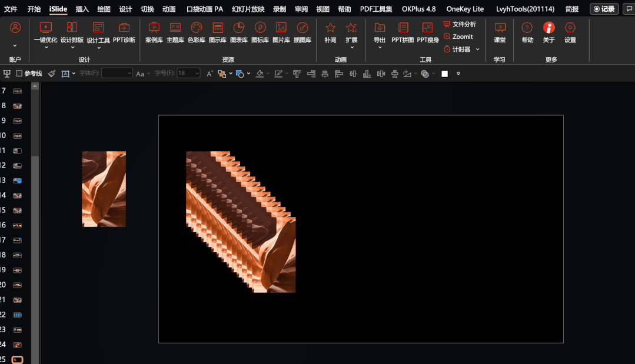Image resolution: width=635 pixels, height=364 pixels.
Task: Open the 色彩库 color library
Action: pos(197,32)
